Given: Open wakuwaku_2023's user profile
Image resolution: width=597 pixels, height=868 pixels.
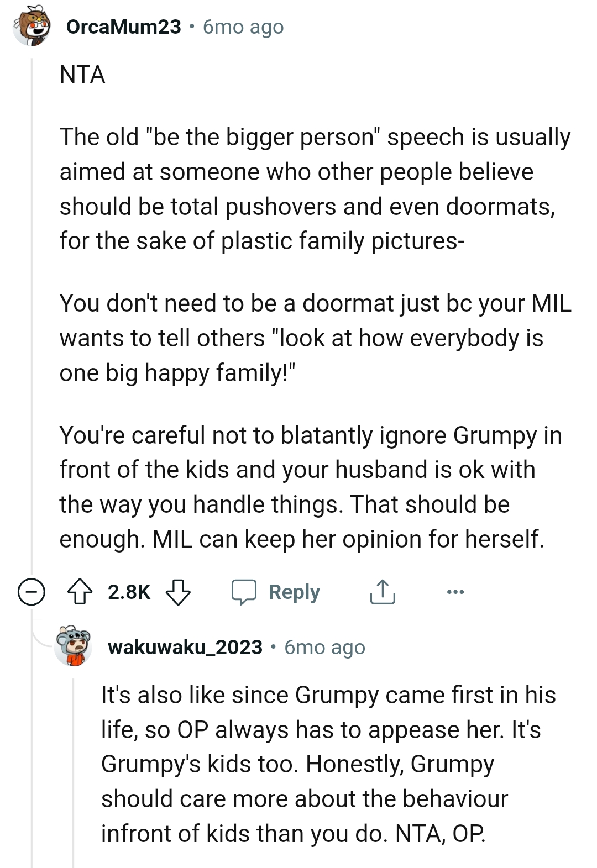Looking at the screenshot, I should 185,647.
